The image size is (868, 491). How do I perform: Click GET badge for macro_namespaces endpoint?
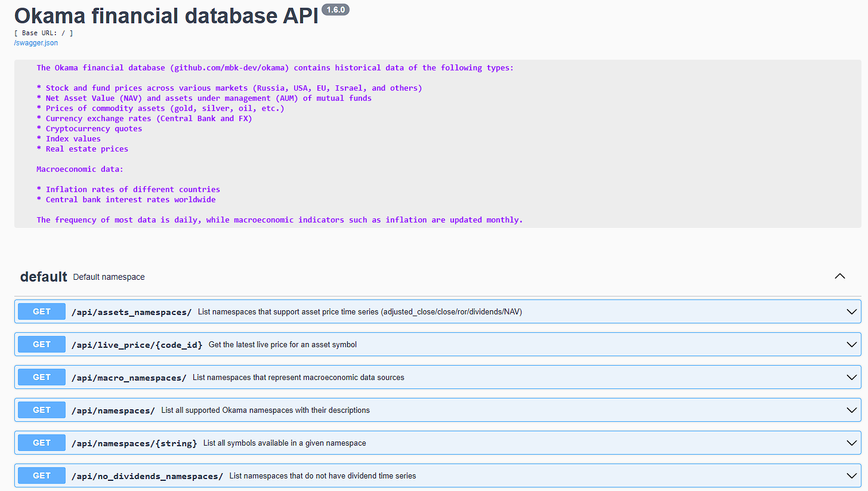pos(42,377)
